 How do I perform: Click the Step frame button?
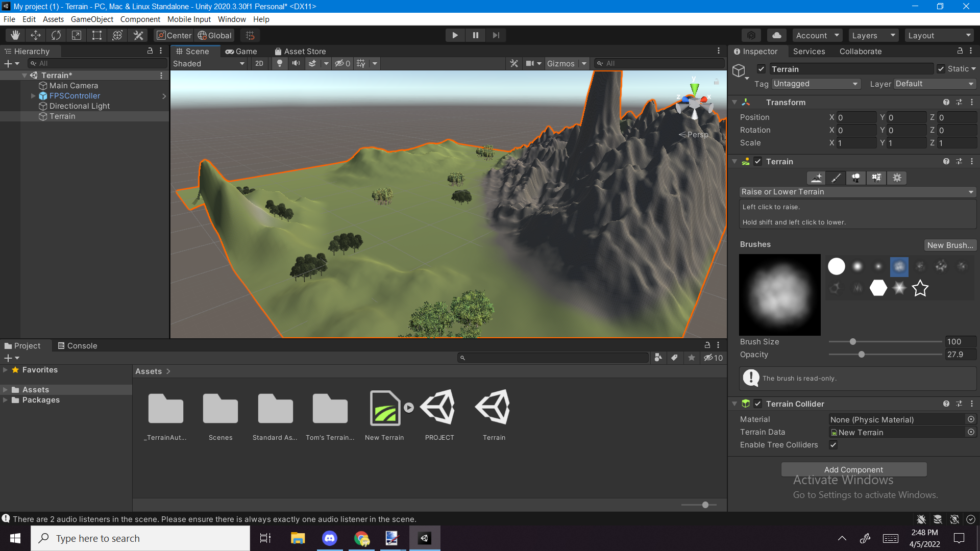click(496, 35)
